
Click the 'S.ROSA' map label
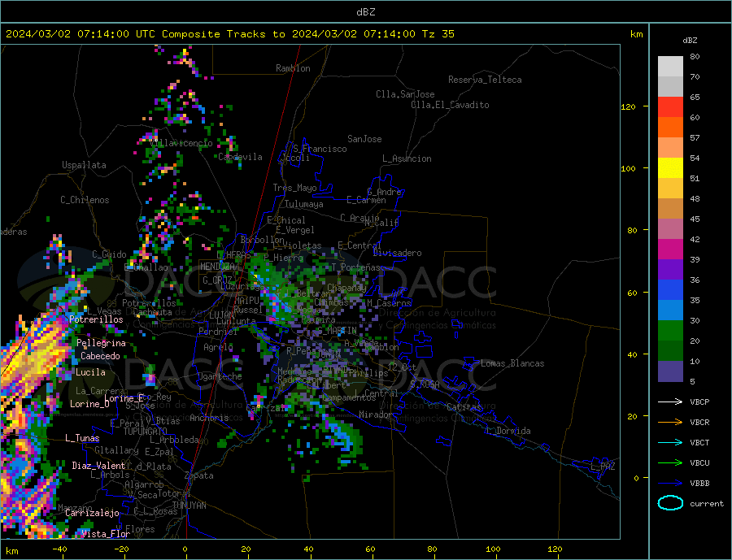pyautogui.click(x=425, y=384)
